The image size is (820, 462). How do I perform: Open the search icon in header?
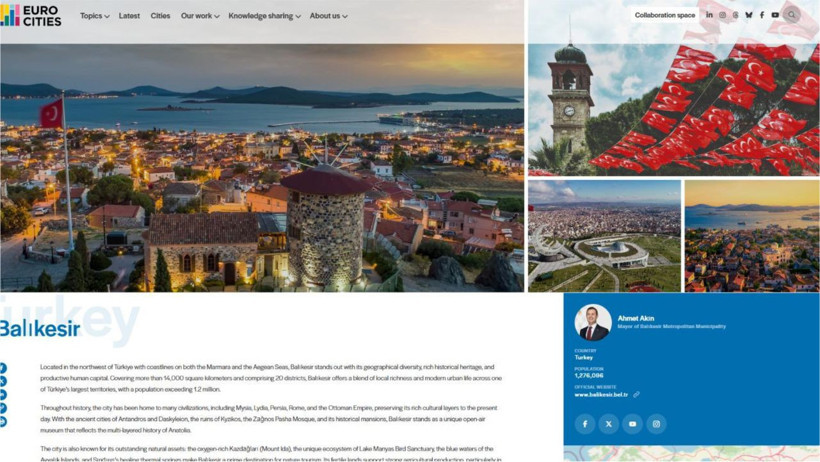[x=792, y=15]
